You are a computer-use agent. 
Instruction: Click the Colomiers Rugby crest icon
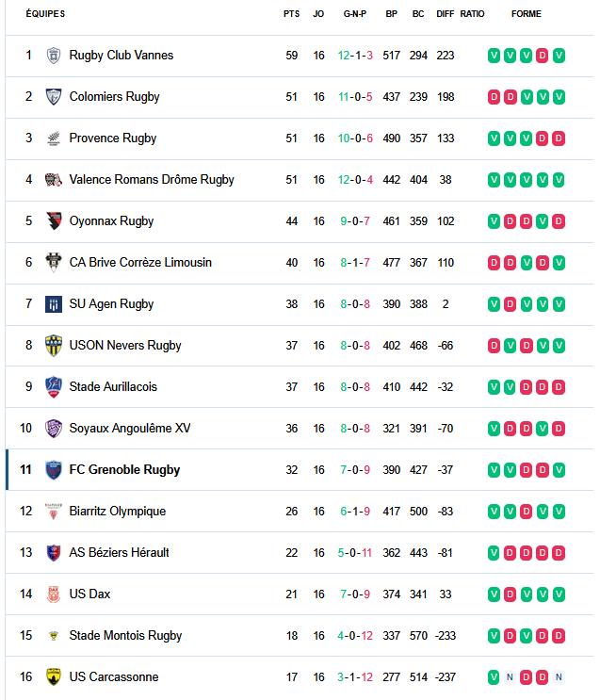pos(54,97)
